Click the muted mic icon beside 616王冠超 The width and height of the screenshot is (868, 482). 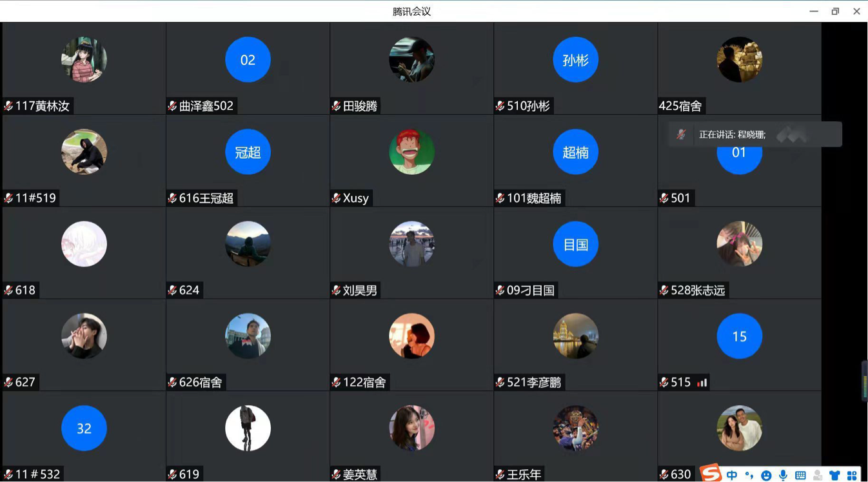(x=172, y=198)
